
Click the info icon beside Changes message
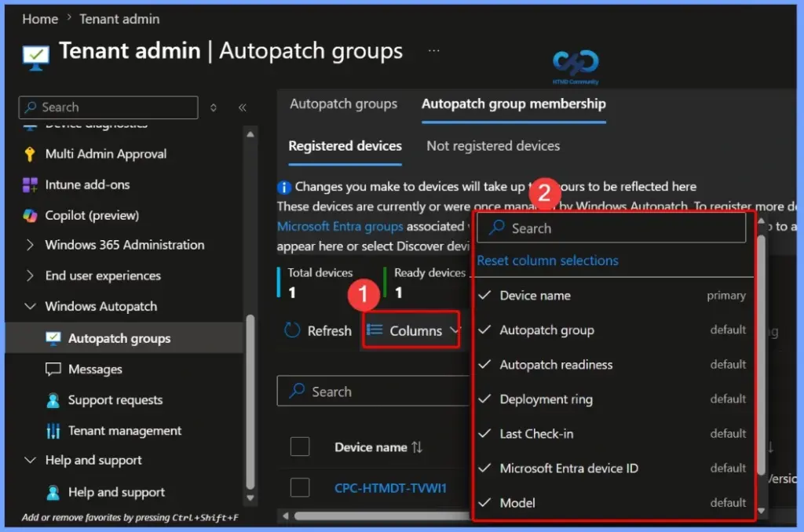click(x=284, y=187)
